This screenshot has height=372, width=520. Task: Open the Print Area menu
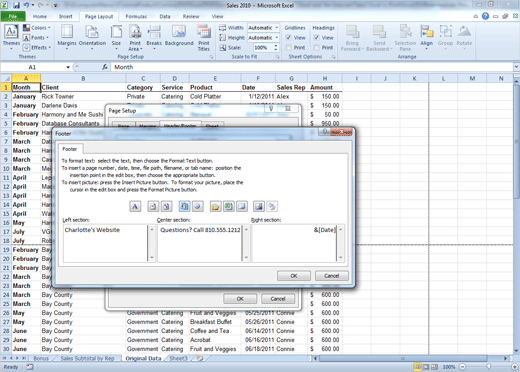(x=135, y=37)
